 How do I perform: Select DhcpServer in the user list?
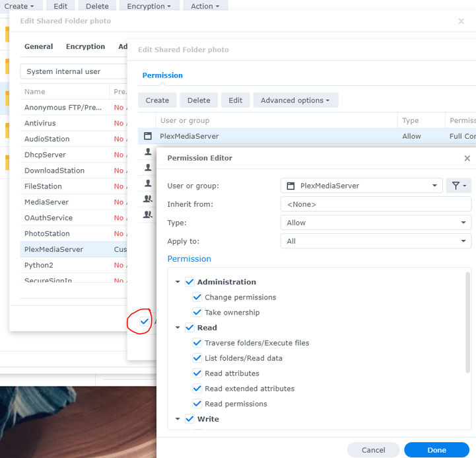coord(73,155)
